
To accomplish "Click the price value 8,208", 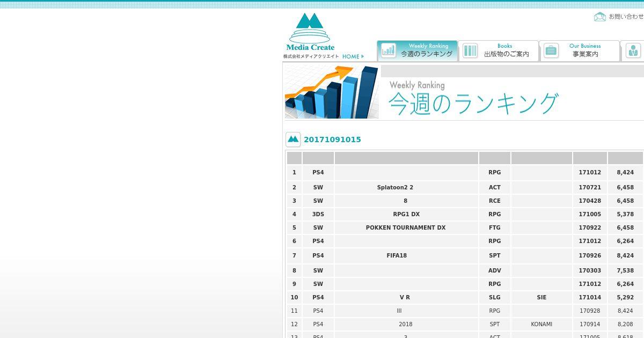I will click(x=625, y=324).
